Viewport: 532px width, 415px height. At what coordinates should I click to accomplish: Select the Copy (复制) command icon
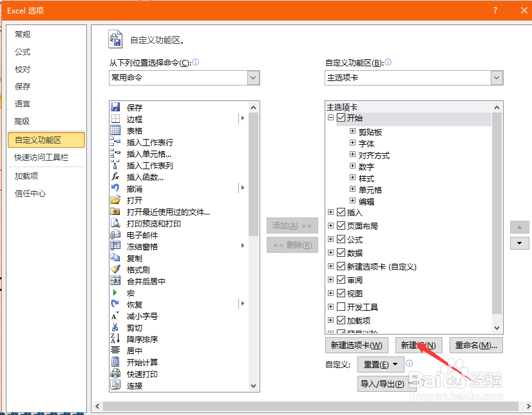click(x=115, y=257)
